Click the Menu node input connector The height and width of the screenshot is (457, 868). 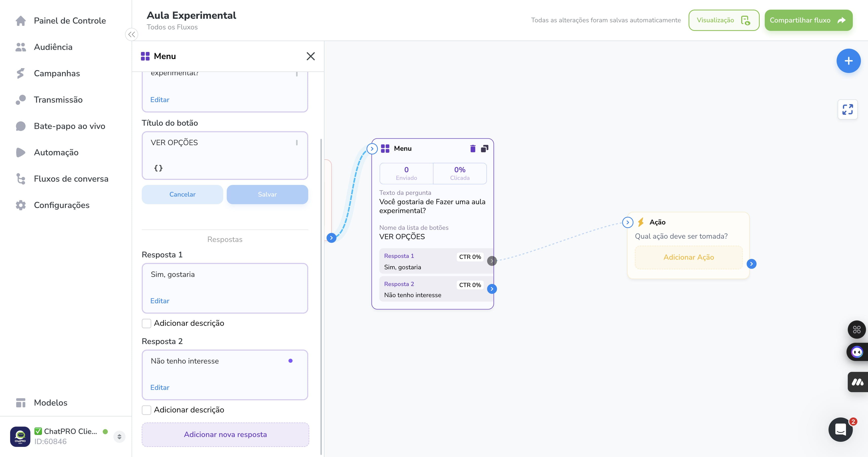click(x=372, y=149)
